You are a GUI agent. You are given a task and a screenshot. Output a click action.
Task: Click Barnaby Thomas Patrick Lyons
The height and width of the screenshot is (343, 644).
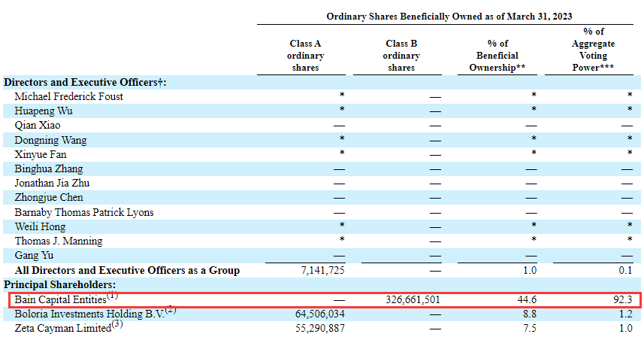[83, 213]
